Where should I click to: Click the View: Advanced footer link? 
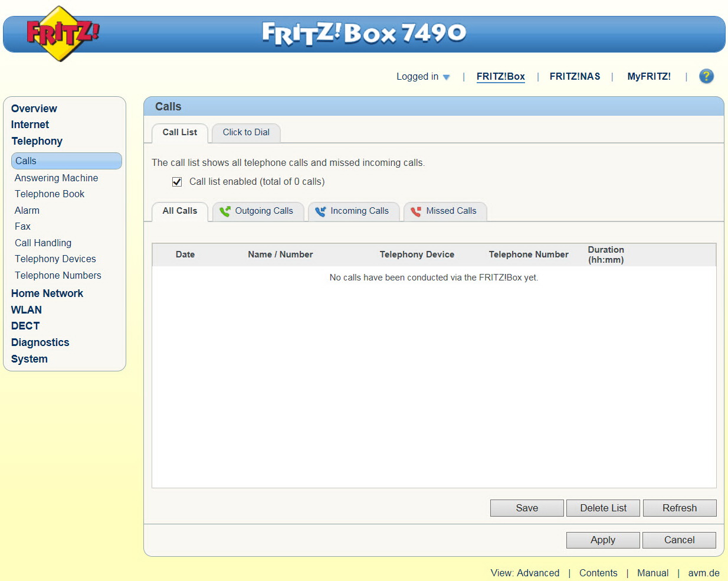[x=525, y=573]
